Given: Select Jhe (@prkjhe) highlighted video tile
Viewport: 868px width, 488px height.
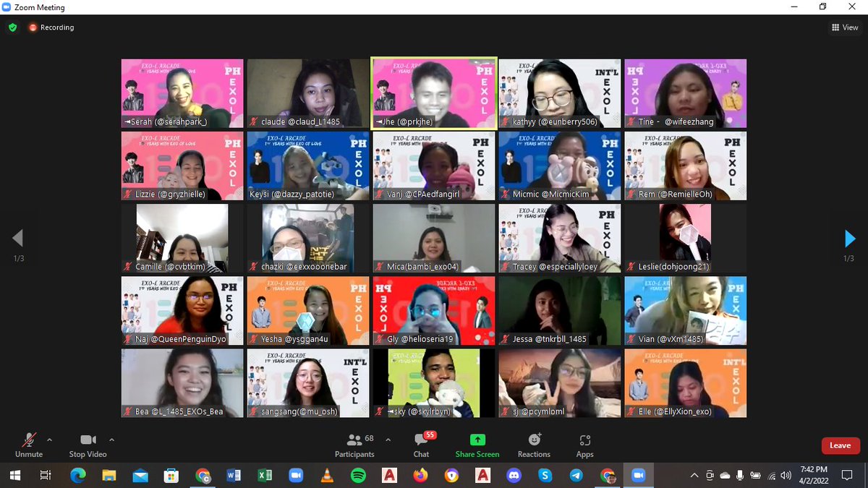Looking at the screenshot, I should click(x=434, y=93).
